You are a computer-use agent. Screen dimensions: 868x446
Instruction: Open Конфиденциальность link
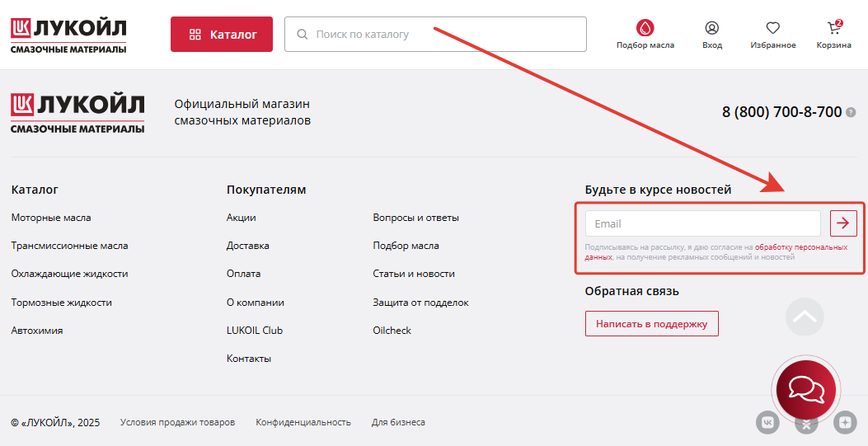tap(303, 422)
